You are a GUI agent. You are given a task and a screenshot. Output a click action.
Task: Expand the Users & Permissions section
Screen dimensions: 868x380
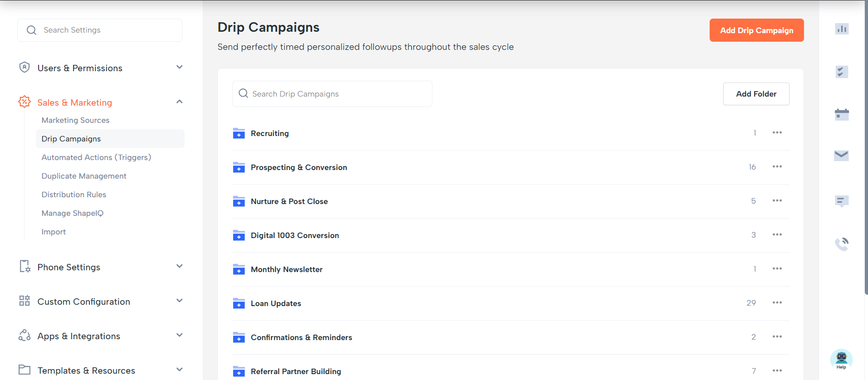coord(180,68)
